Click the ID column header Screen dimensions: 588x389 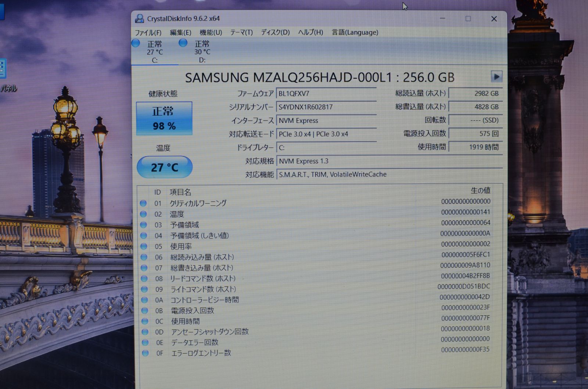pos(157,192)
